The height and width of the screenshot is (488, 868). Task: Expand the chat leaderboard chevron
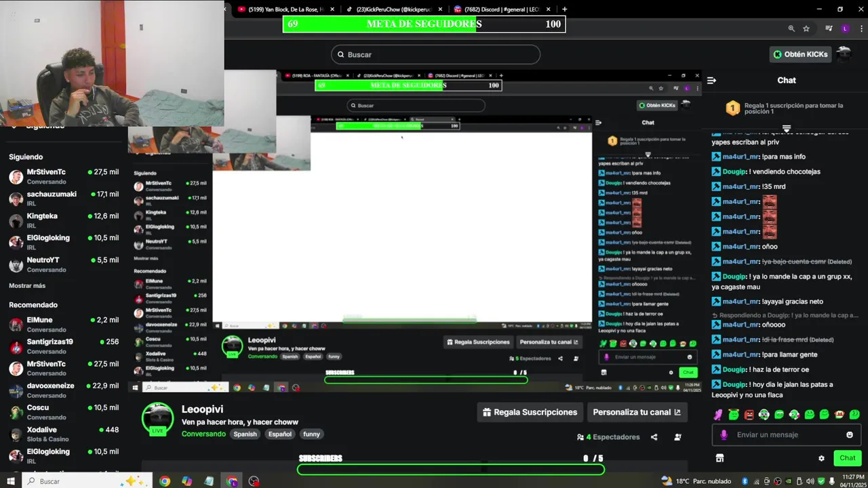(x=787, y=128)
